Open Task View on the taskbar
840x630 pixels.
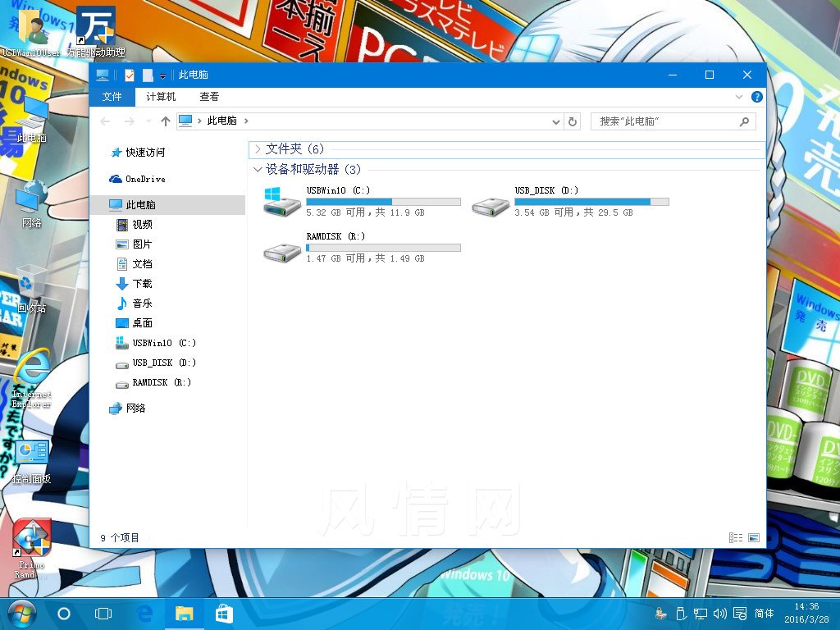tap(103, 614)
